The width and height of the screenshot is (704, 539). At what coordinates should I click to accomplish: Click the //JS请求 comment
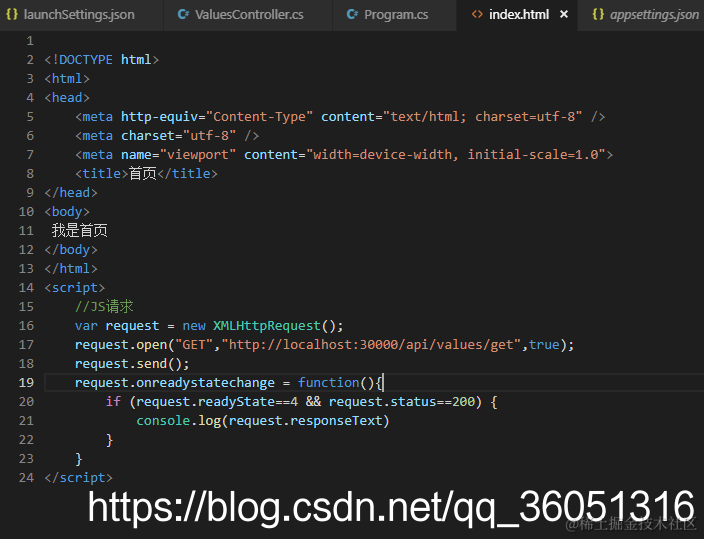point(104,306)
